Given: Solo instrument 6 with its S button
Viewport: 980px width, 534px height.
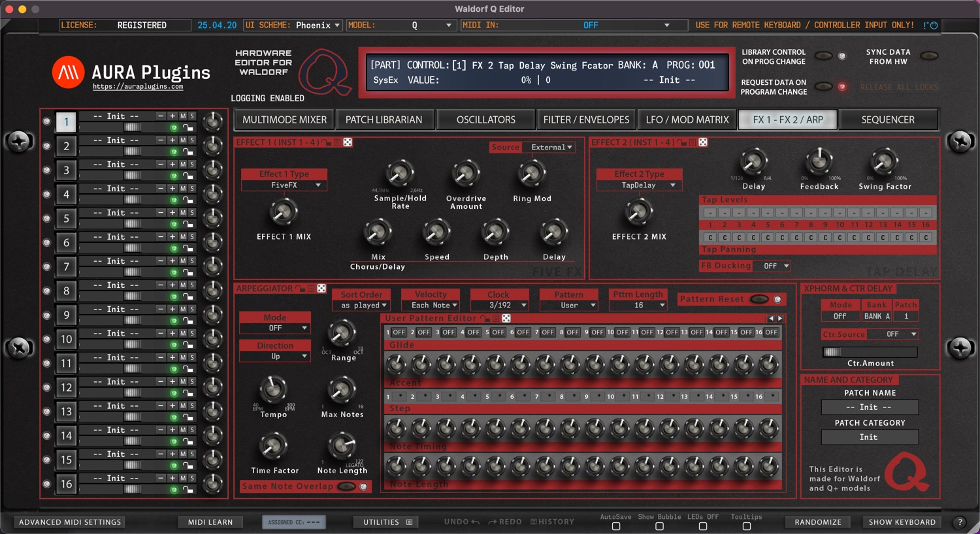Looking at the screenshot, I should click(x=192, y=237).
